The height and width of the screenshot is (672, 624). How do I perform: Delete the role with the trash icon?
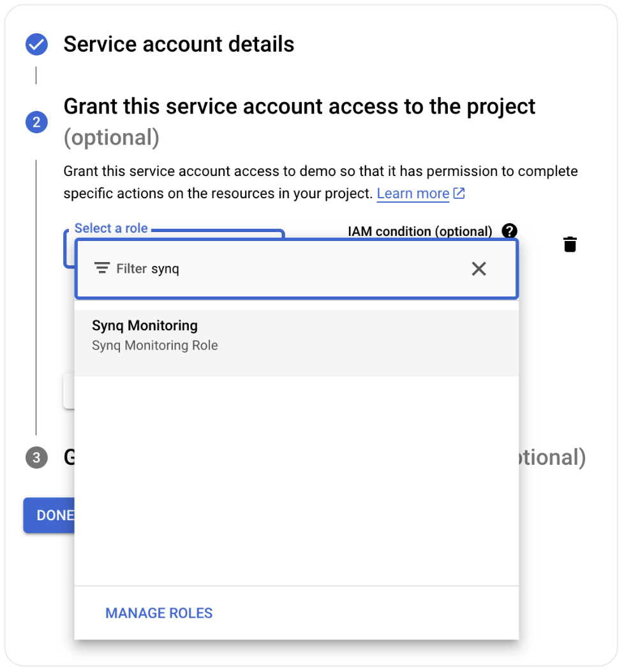tap(570, 244)
